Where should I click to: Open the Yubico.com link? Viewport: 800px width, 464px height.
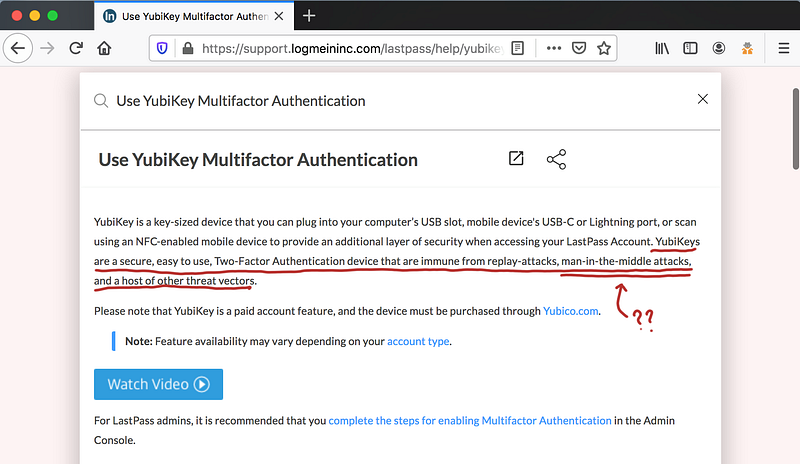pyautogui.click(x=570, y=311)
